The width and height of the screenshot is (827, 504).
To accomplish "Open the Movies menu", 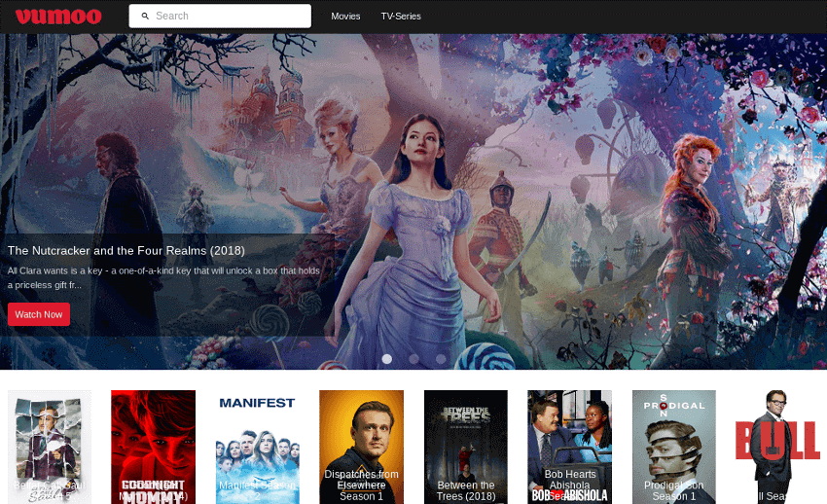I will click(345, 17).
